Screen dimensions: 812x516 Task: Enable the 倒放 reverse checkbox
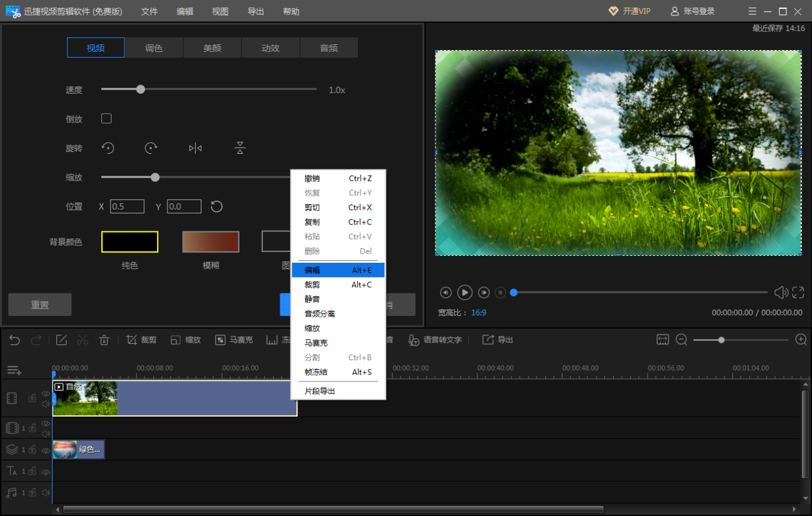pyautogui.click(x=106, y=119)
